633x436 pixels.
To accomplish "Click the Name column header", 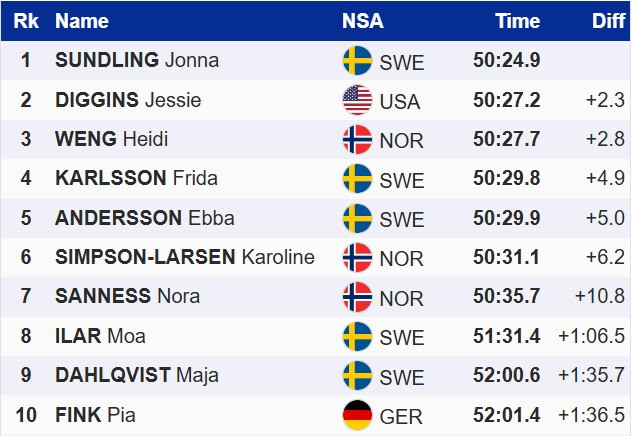I will [x=82, y=21].
